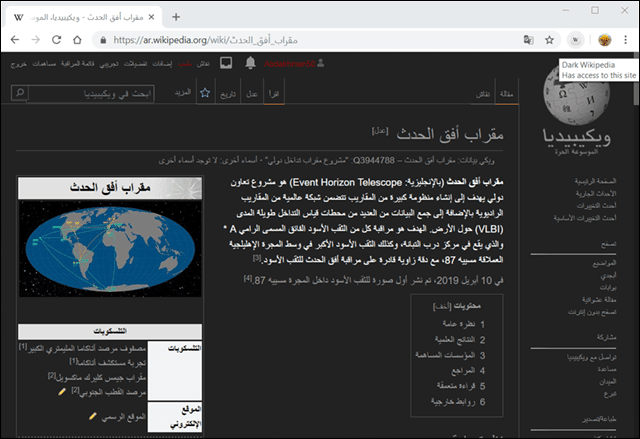Open the Chrome three-dot menu
Image resolution: width=640 pixels, height=439 pixels.
[x=625, y=40]
